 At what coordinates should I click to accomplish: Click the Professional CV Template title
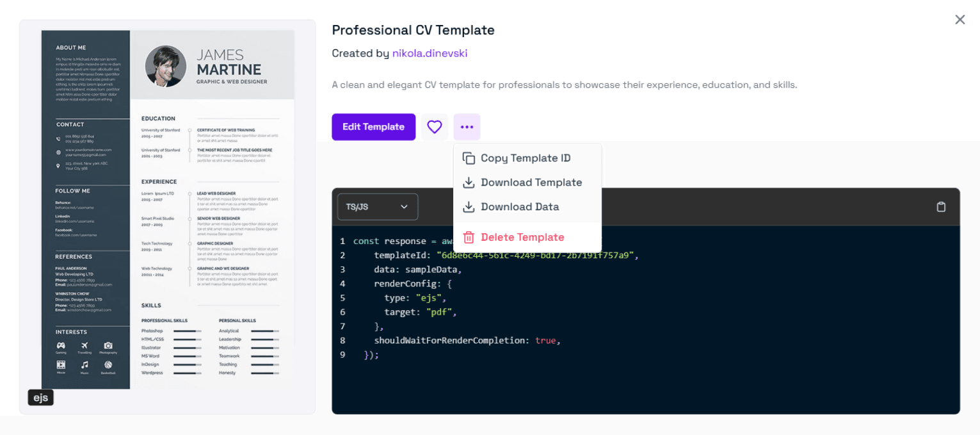tap(413, 30)
